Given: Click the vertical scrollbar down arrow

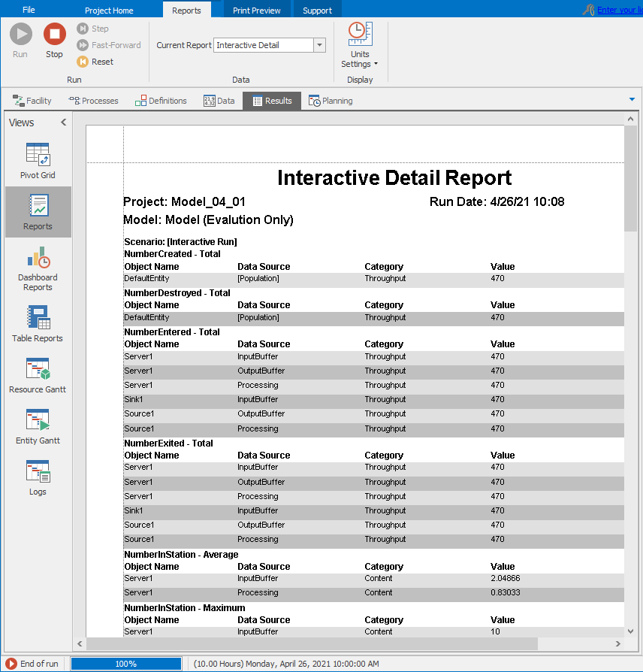Looking at the screenshot, I should coord(630,631).
